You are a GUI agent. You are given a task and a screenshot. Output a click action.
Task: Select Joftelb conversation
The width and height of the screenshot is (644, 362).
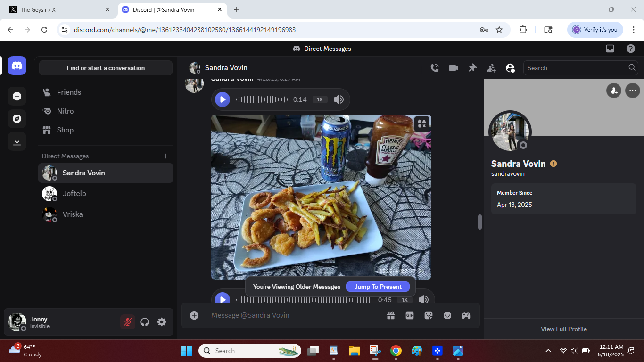click(x=106, y=194)
